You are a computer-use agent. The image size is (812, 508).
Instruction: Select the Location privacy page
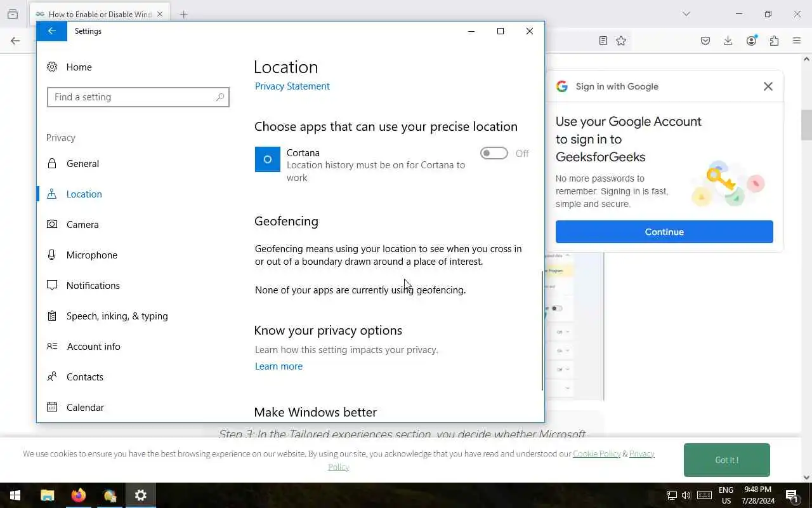click(x=84, y=194)
